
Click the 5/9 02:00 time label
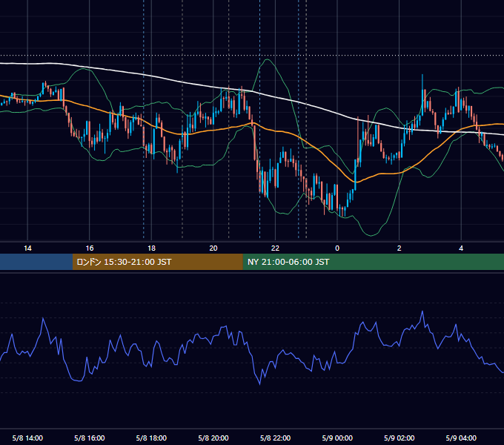399,438
